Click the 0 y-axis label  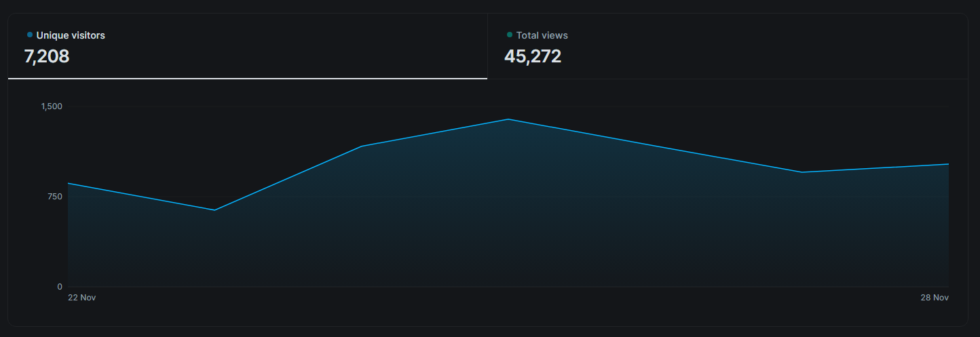[x=60, y=287]
